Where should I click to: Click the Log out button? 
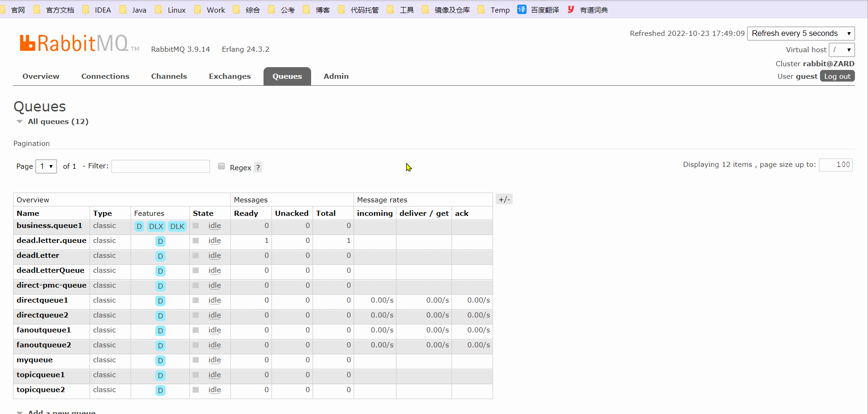[x=837, y=76]
